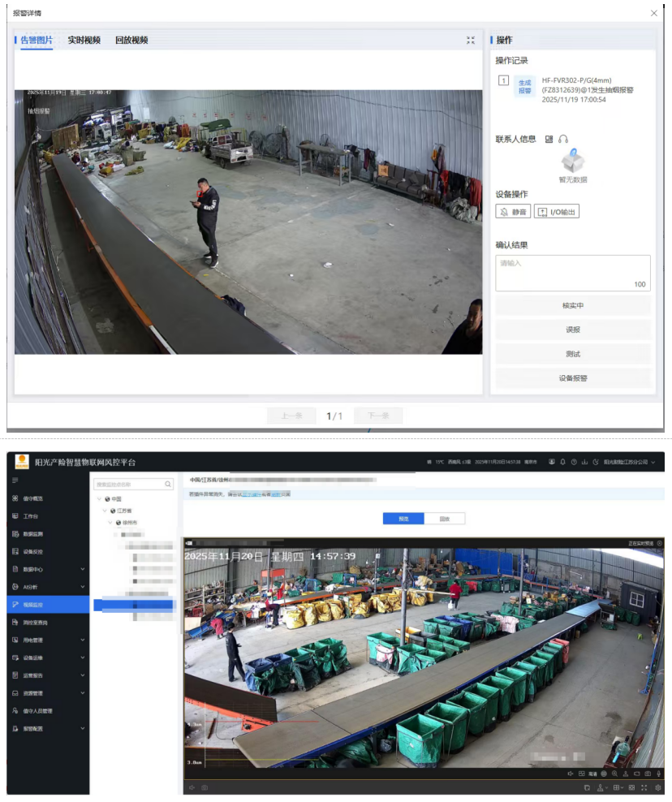This screenshot has height=802, width=672.
Task: Click the snapshot camera icon on video
Action: point(647,774)
